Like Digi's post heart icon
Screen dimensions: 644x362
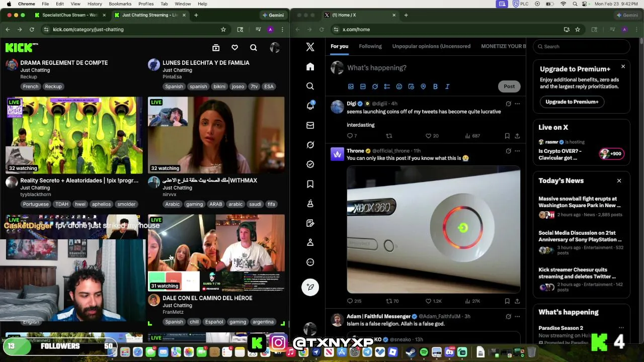(428, 136)
